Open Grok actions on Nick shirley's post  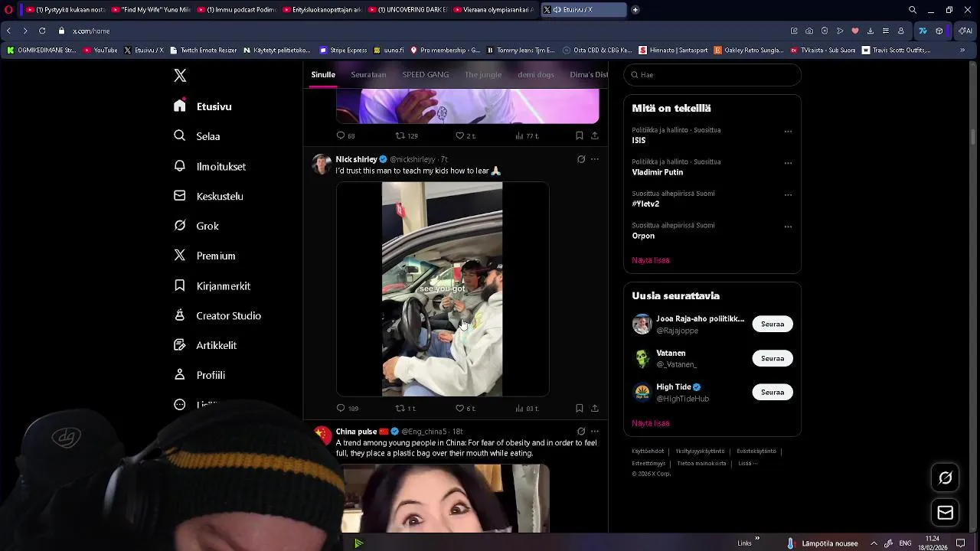point(581,159)
